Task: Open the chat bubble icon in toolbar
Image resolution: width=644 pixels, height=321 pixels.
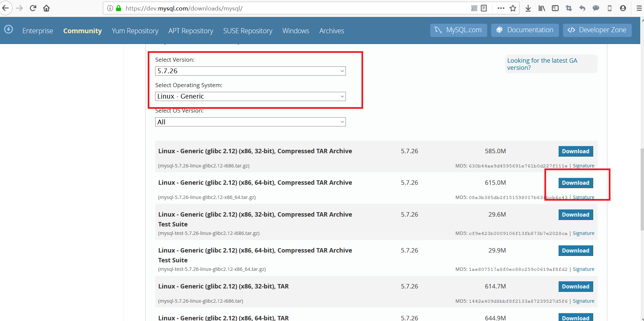Action: tap(596, 8)
